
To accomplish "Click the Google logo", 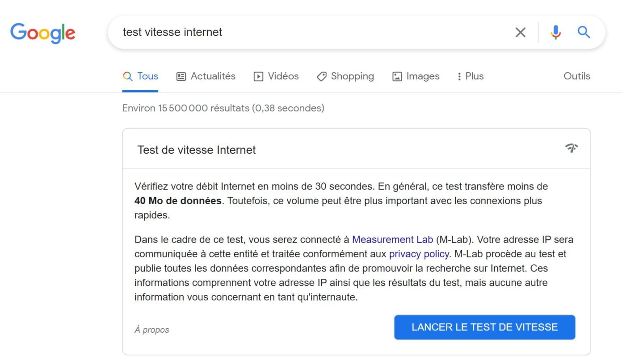I will pos(42,33).
